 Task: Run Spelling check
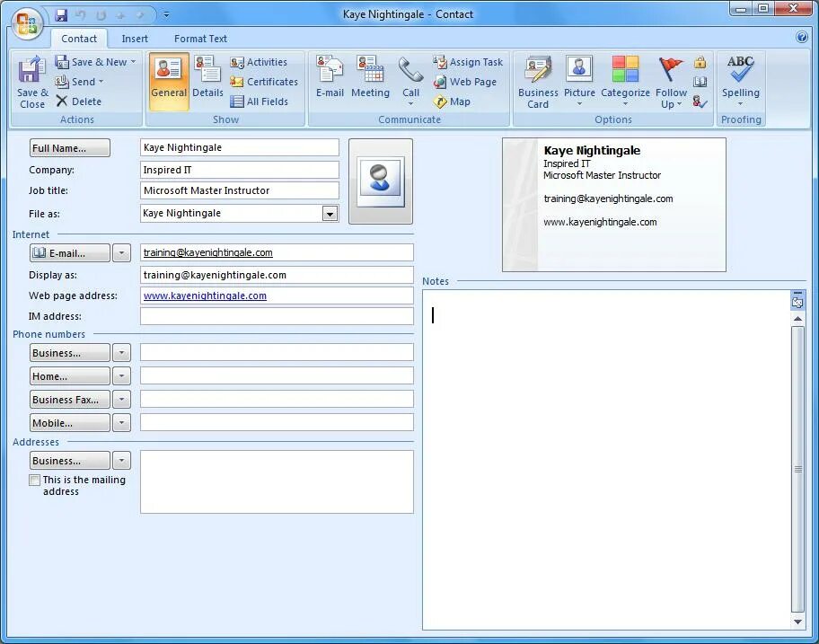[741, 80]
